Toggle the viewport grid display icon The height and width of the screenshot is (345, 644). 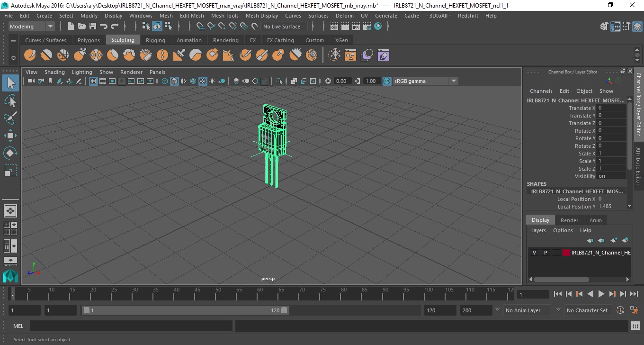[x=93, y=81]
